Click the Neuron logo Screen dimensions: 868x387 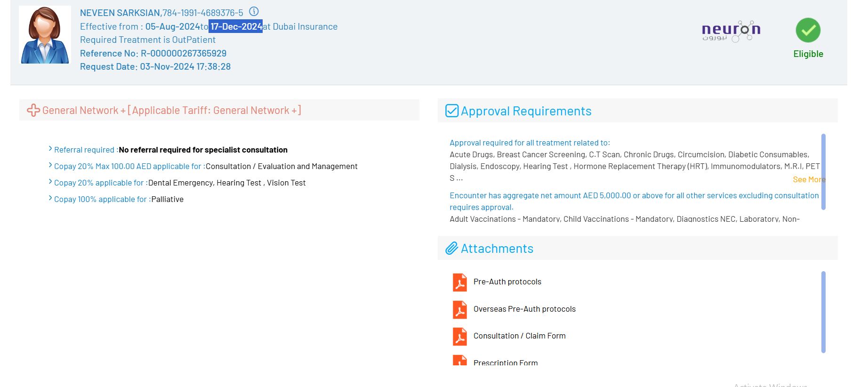tap(731, 31)
